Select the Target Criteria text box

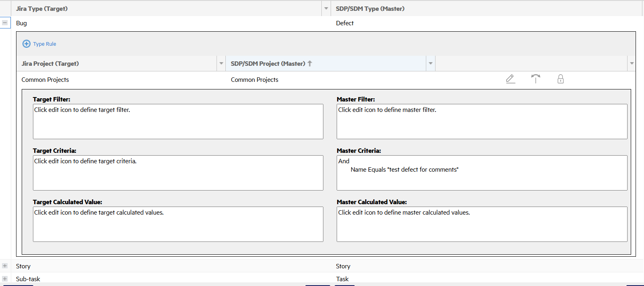178,173
